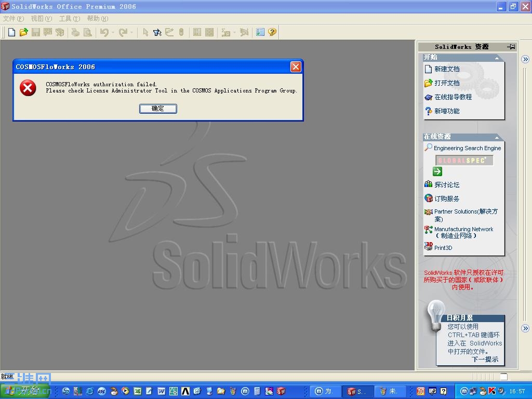Screen dimensions: 532x399
Task: Click the grid pattern toolbar icon
Action: (197, 32)
